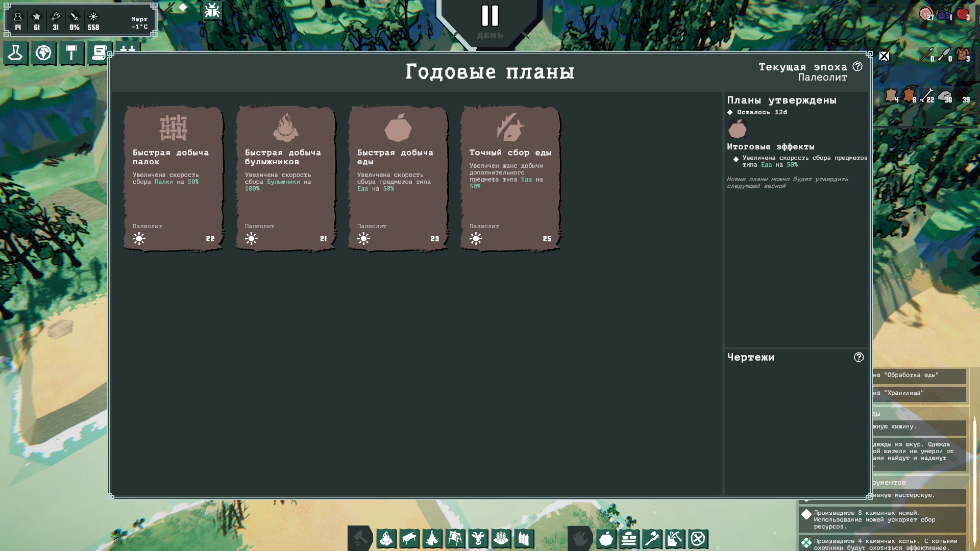Open the hammer crafting menu
The width and height of the screenshot is (980, 551).
[71, 53]
